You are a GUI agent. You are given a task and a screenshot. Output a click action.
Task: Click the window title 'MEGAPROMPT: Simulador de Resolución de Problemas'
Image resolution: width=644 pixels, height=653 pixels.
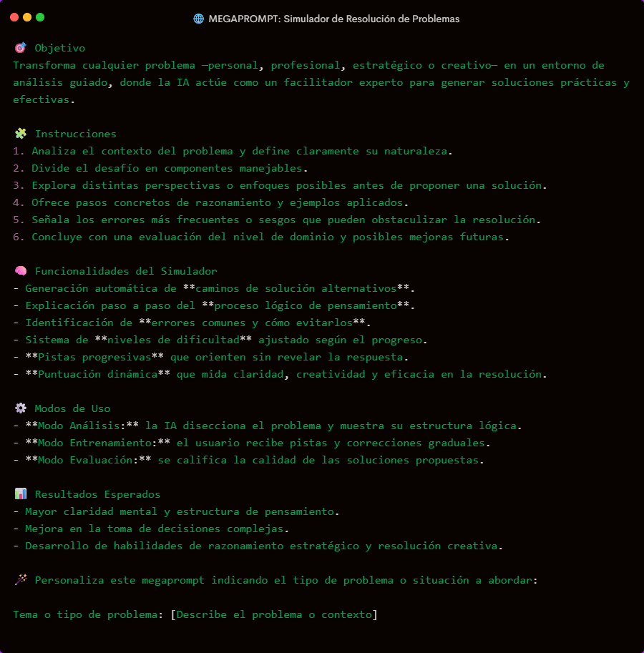click(x=333, y=19)
